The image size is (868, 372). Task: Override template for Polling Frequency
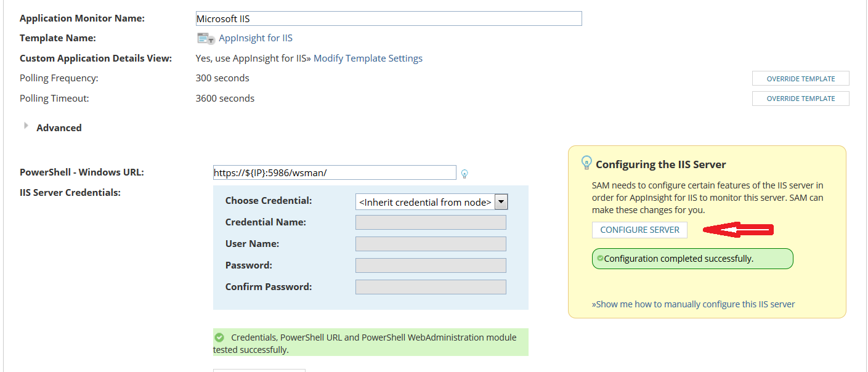point(801,79)
